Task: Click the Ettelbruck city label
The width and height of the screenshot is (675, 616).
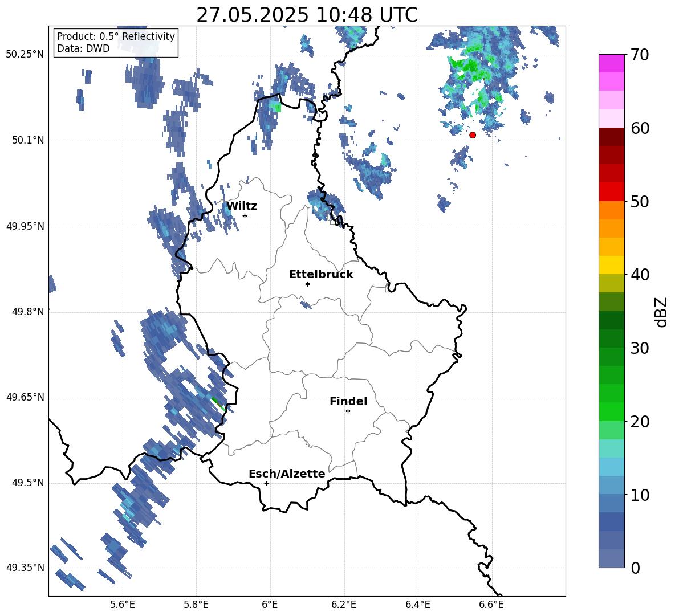Action: 321,275
